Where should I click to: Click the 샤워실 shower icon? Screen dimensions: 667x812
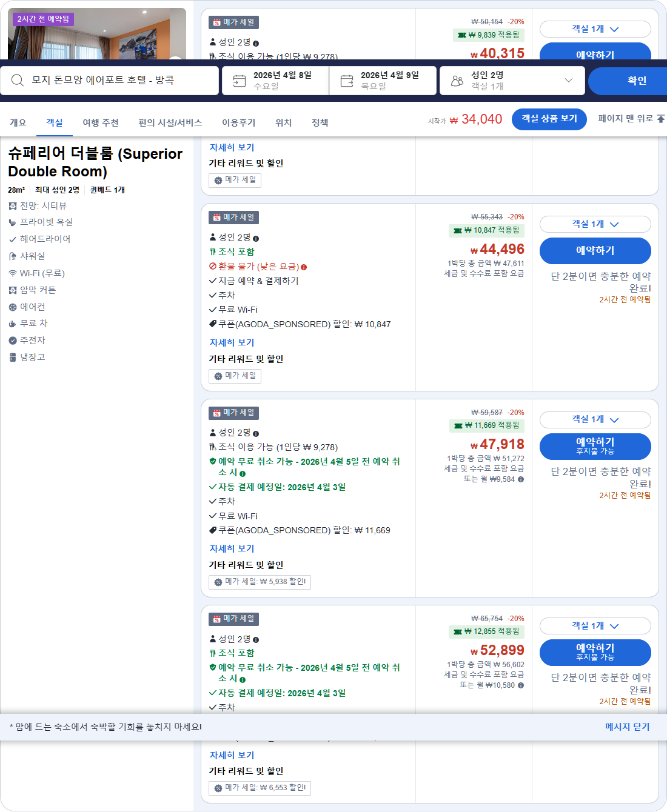coord(13,256)
